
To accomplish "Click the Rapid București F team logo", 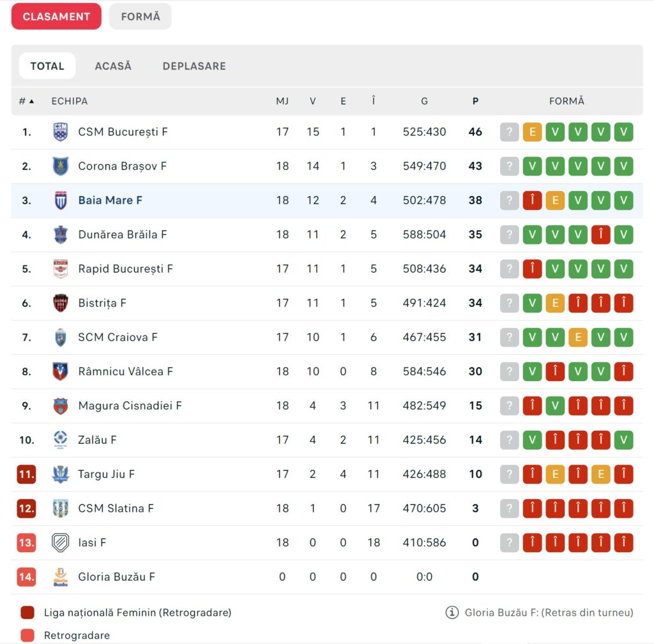I will tap(60, 269).
